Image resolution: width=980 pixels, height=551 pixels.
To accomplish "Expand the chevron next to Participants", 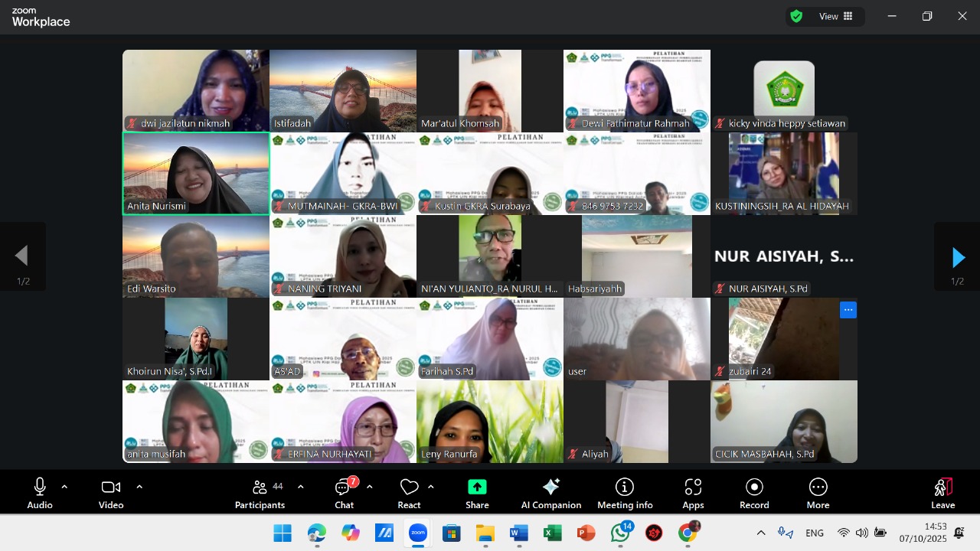I will [300, 487].
